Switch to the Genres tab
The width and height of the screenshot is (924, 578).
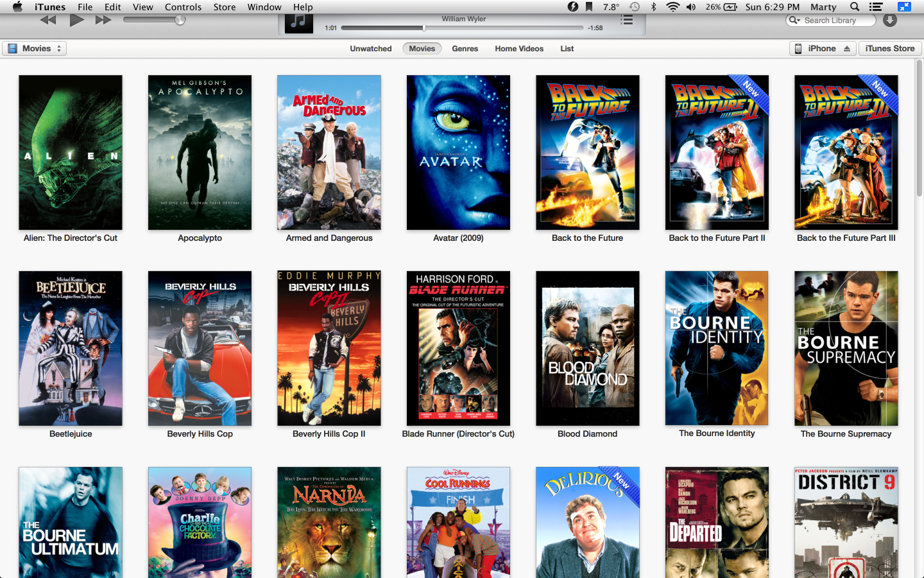465,49
